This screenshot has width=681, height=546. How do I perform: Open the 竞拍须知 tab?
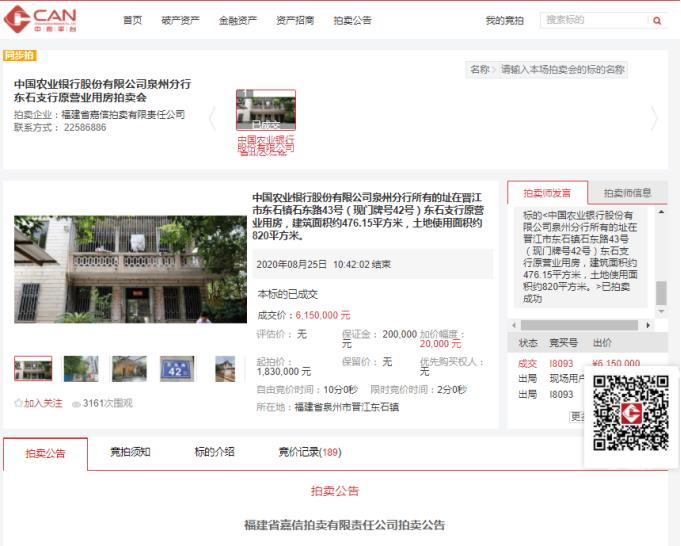pyautogui.click(x=130, y=452)
